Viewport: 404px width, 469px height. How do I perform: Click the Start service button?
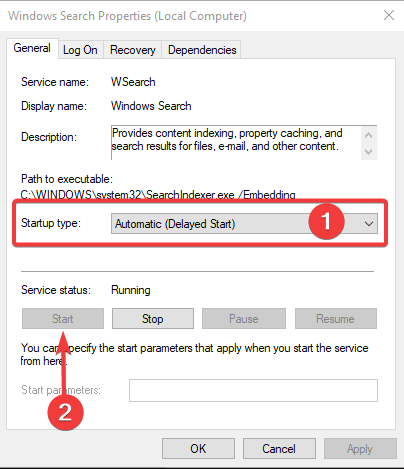coord(63,319)
